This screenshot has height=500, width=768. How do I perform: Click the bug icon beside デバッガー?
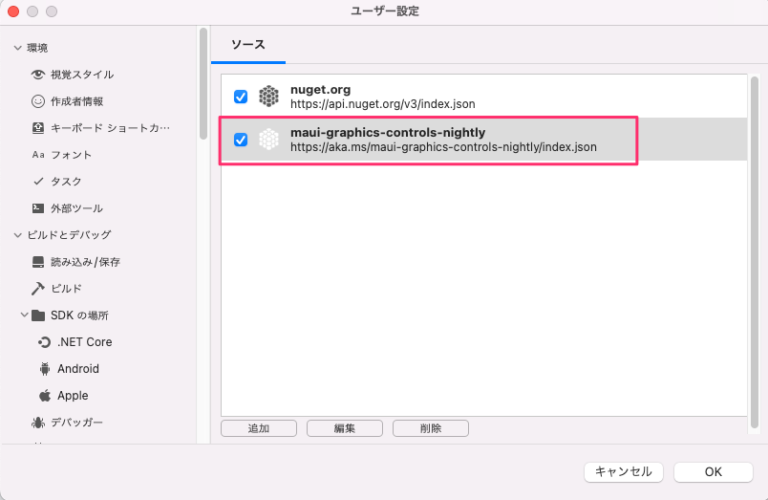(38, 422)
